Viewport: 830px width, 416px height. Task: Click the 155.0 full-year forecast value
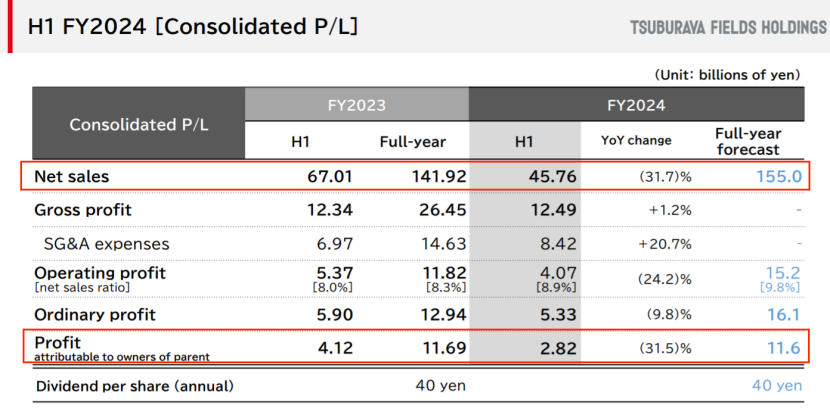(779, 176)
